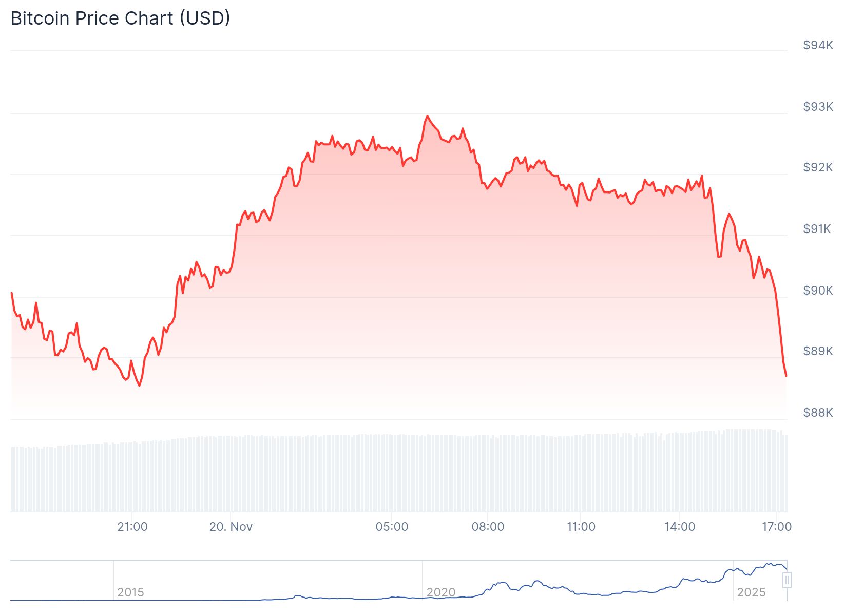Screen dimensions: 844x616
Task: Select the 20. Nov date label
Action: tap(231, 527)
